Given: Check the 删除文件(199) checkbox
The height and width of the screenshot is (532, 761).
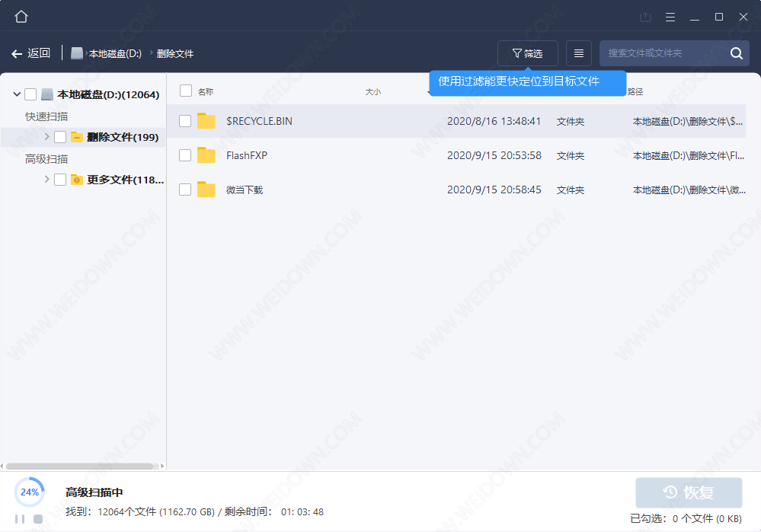Looking at the screenshot, I should [60, 137].
